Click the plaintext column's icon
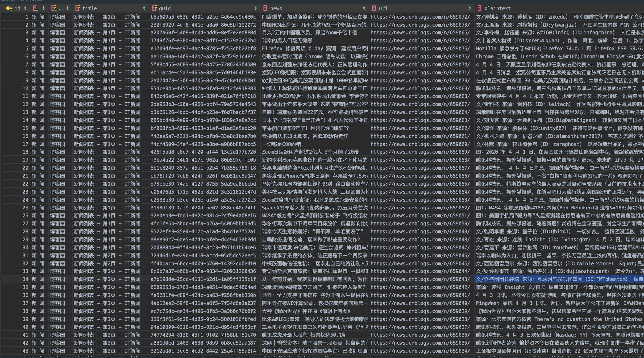644x358 pixels. [479, 8]
